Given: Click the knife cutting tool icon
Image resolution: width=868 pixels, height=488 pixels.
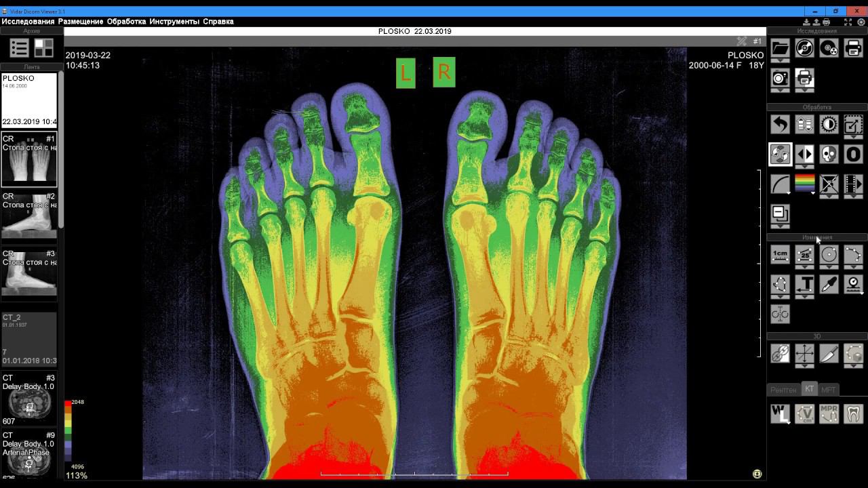Looking at the screenshot, I should (x=829, y=353).
